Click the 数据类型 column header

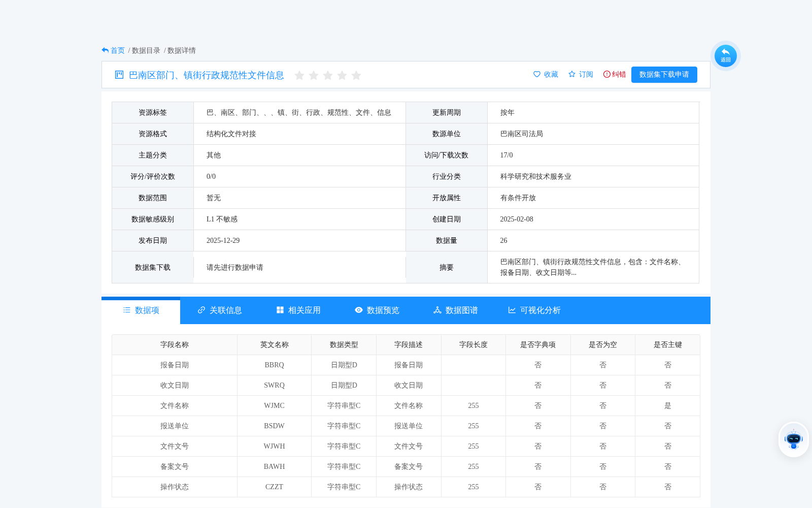[x=344, y=345]
